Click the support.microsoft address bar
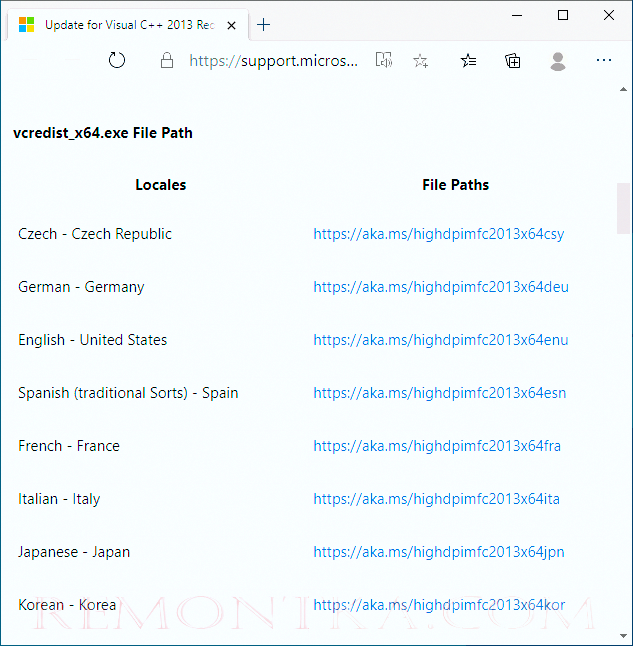The image size is (633, 646). pos(272,61)
